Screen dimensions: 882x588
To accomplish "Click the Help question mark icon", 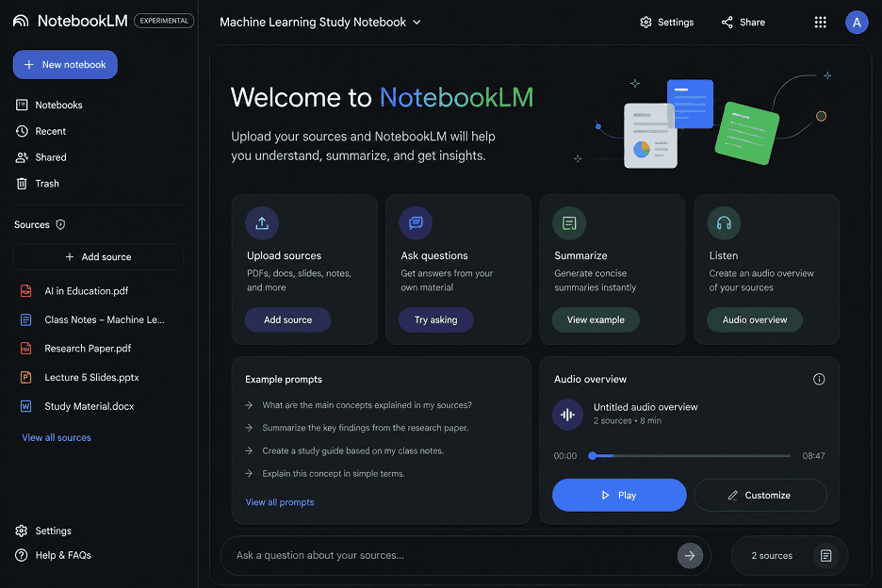I will click(22, 555).
